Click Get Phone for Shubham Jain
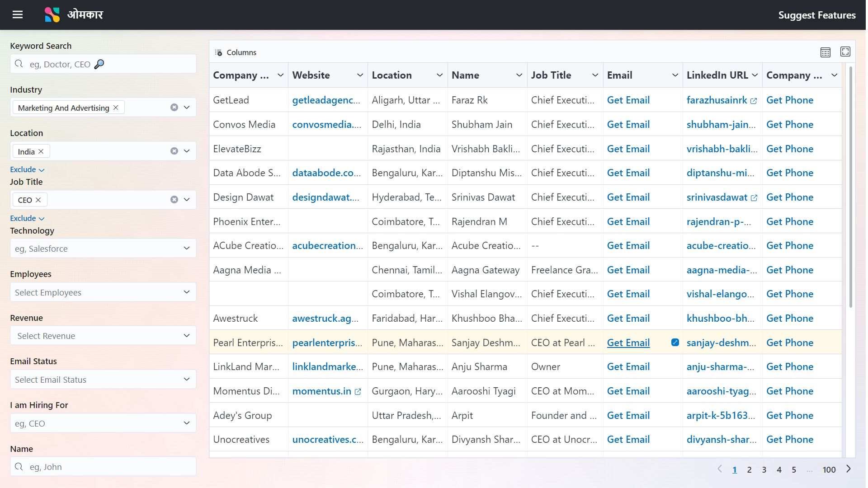Viewport: 868px width, 488px height. point(789,125)
